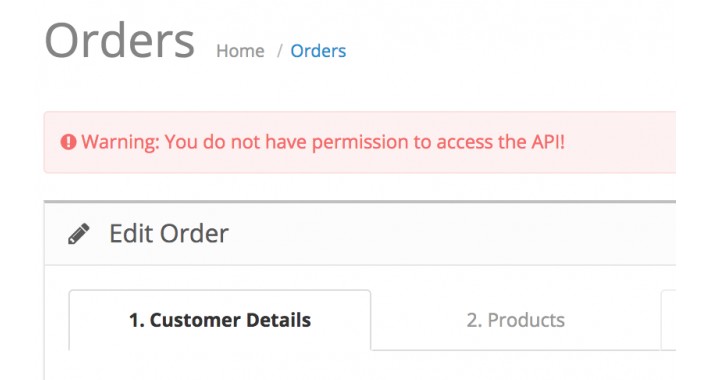
Task: Switch to the 1. Customer Details tab
Action: pyautogui.click(x=220, y=320)
